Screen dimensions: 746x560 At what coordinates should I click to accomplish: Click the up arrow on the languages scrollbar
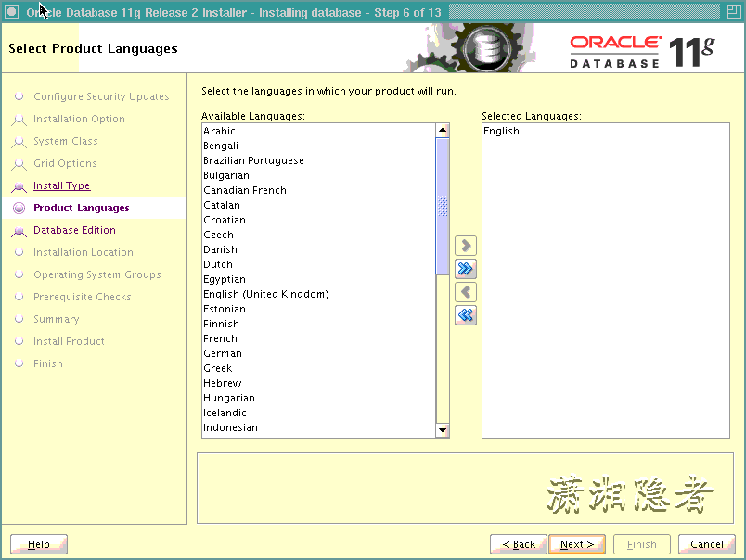tap(443, 130)
